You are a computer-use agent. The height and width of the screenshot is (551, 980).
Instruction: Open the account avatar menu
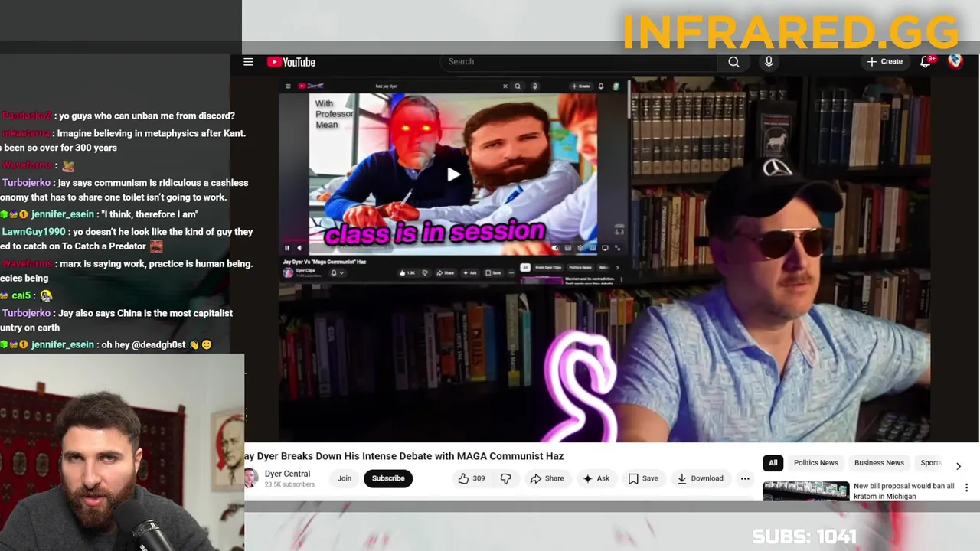click(x=955, y=61)
